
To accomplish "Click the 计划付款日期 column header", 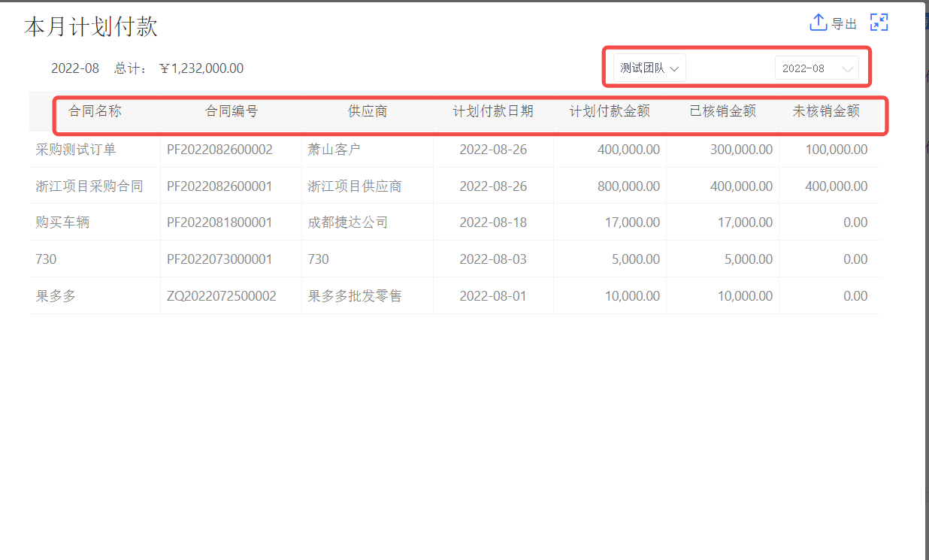I will pyautogui.click(x=493, y=111).
